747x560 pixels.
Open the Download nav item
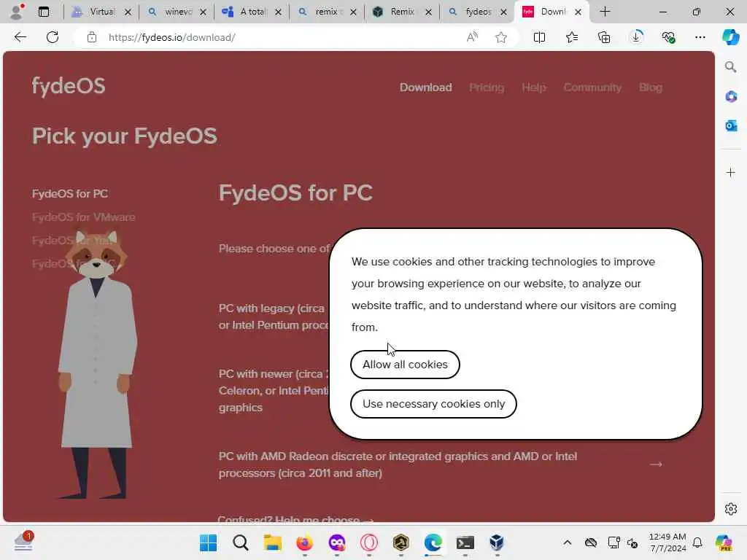pos(425,87)
